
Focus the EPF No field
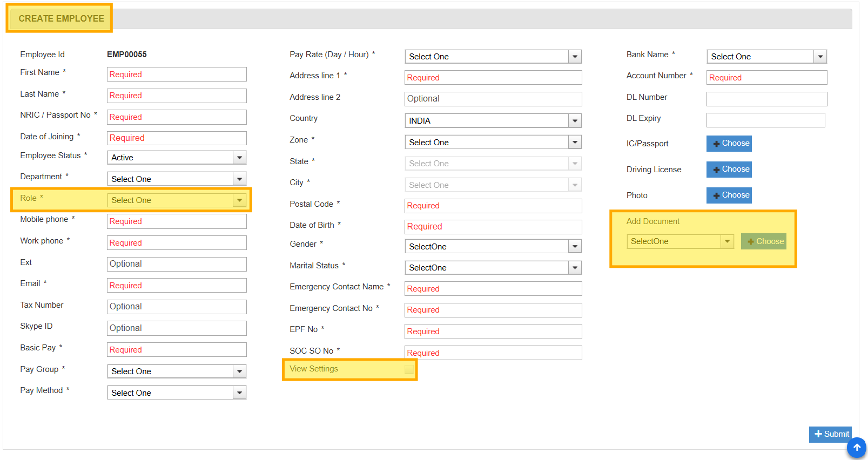click(493, 332)
